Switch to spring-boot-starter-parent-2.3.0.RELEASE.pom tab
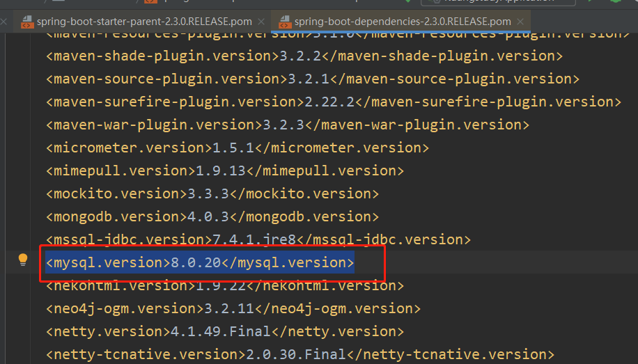The width and height of the screenshot is (638, 364). click(x=144, y=22)
